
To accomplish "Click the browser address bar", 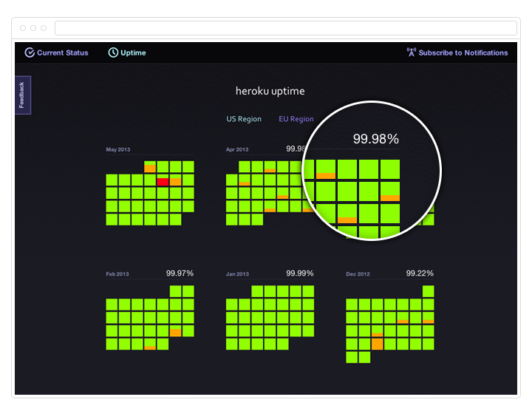I will (285, 28).
